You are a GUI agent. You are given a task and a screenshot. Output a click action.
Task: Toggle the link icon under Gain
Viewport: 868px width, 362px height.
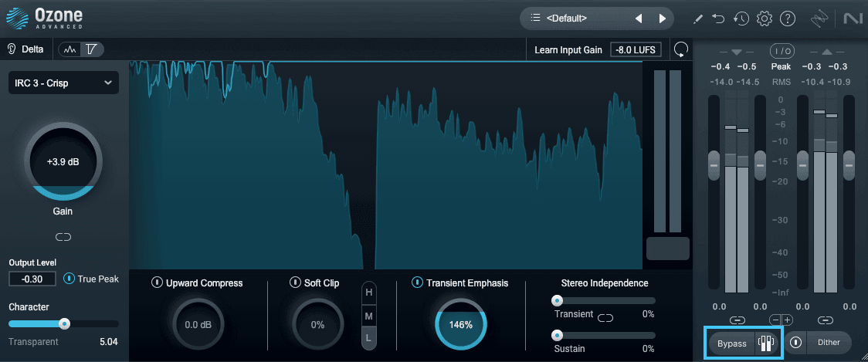pyautogui.click(x=63, y=237)
